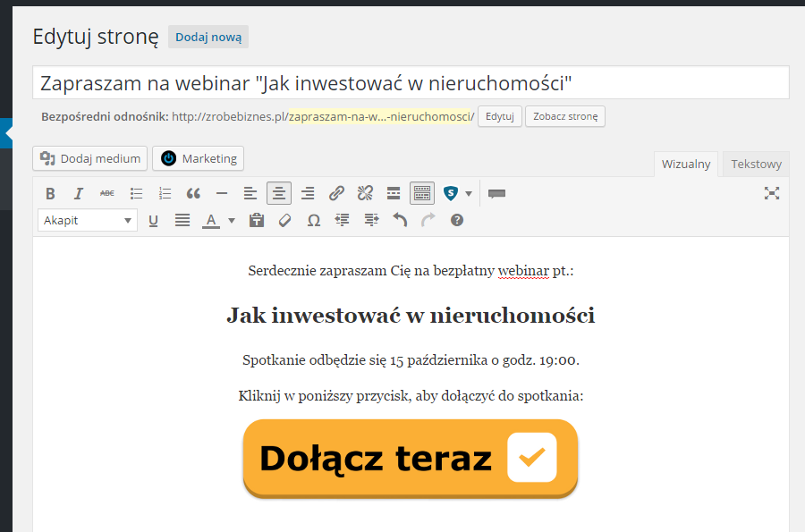Enter distraction-free fullscreen mode

tap(771, 193)
